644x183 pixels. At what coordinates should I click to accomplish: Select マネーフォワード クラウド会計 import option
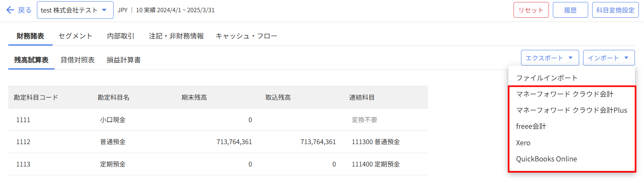(565, 94)
